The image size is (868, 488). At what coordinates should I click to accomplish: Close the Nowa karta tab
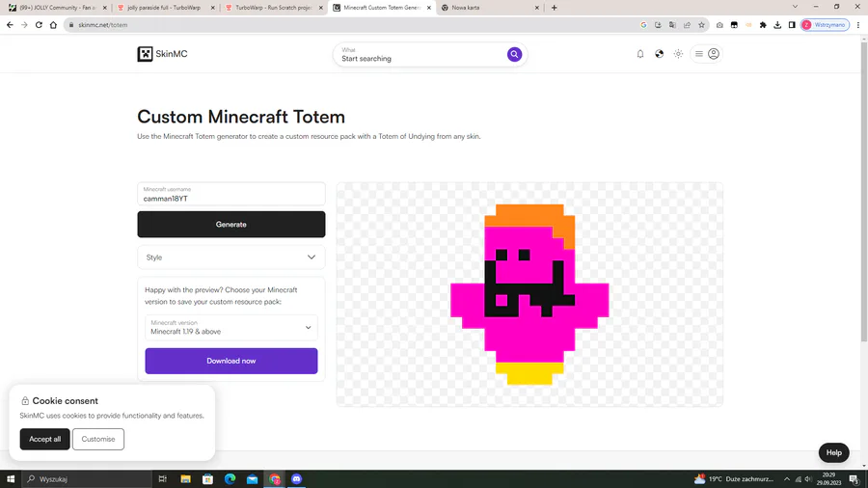pyautogui.click(x=536, y=8)
